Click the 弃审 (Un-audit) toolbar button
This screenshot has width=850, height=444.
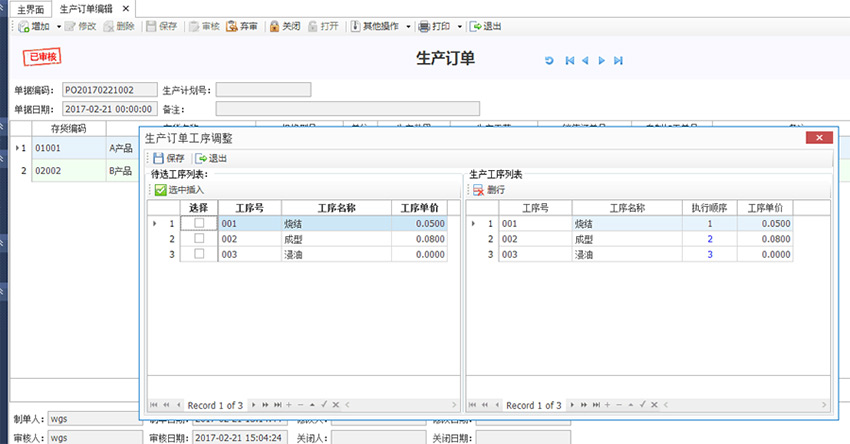click(242, 26)
